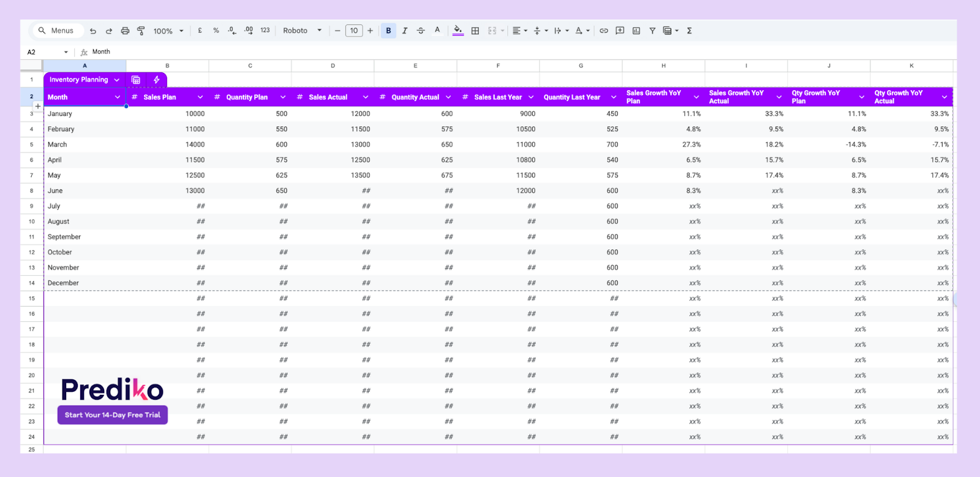Toggle italic formatting button
This screenshot has width=980, height=477.
pyautogui.click(x=404, y=31)
